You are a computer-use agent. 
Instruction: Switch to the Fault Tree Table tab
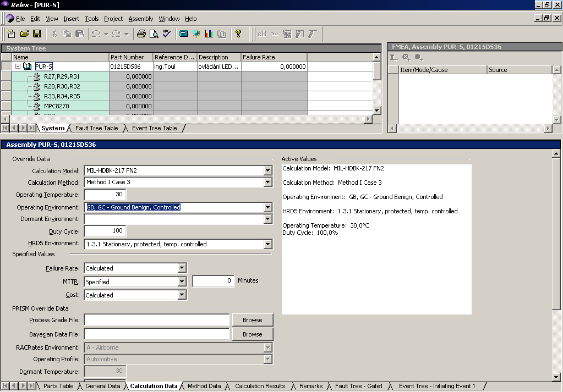pos(96,128)
